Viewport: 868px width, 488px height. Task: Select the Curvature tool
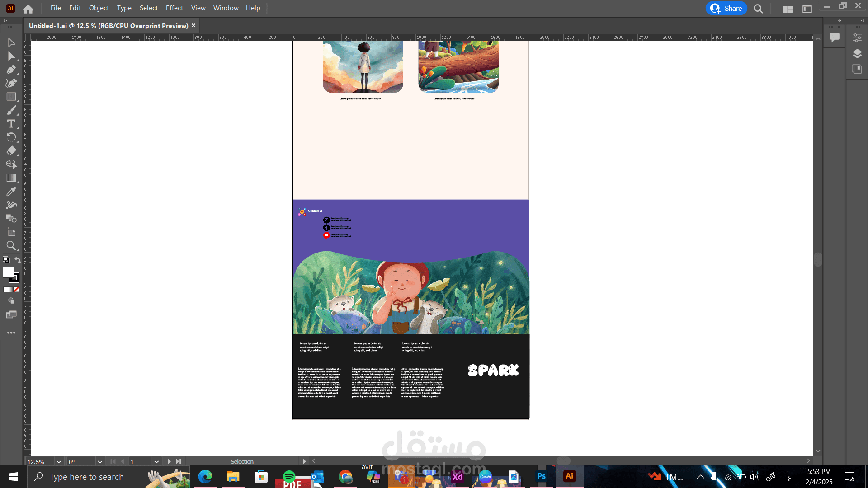pos(11,83)
